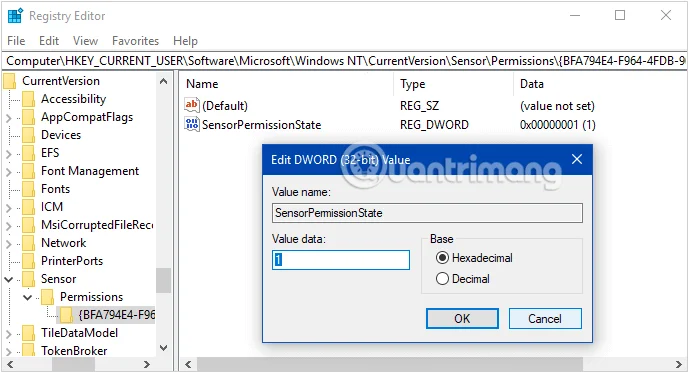Collapse the Permissions tree node
Image resolution: width=689 pixels, height=373 pixels.
(x=27, y=297)
